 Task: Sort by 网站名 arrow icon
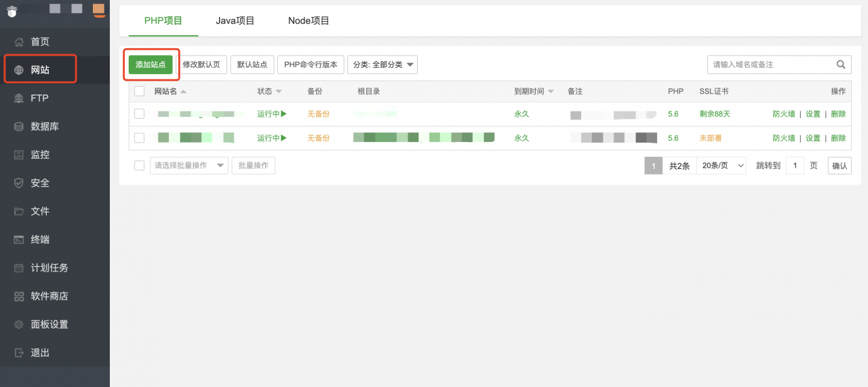tap(183, 92)
